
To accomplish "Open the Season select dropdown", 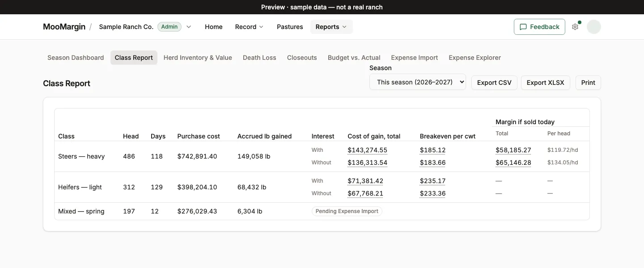I will [418, 82].
